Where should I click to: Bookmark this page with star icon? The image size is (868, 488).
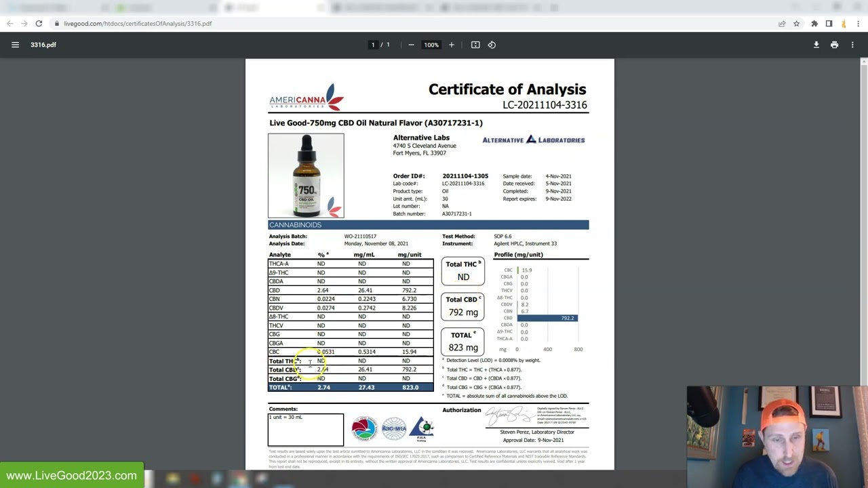[x=797, y=24]
